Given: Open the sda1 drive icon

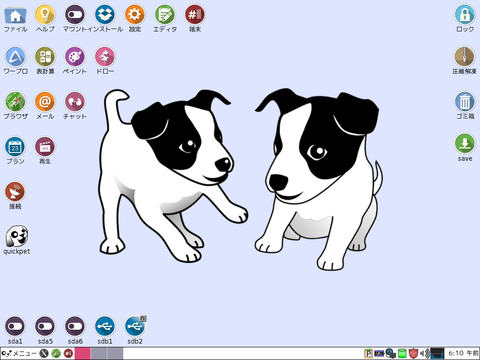Looking at the screenshot, I should (x=15, y=326).
